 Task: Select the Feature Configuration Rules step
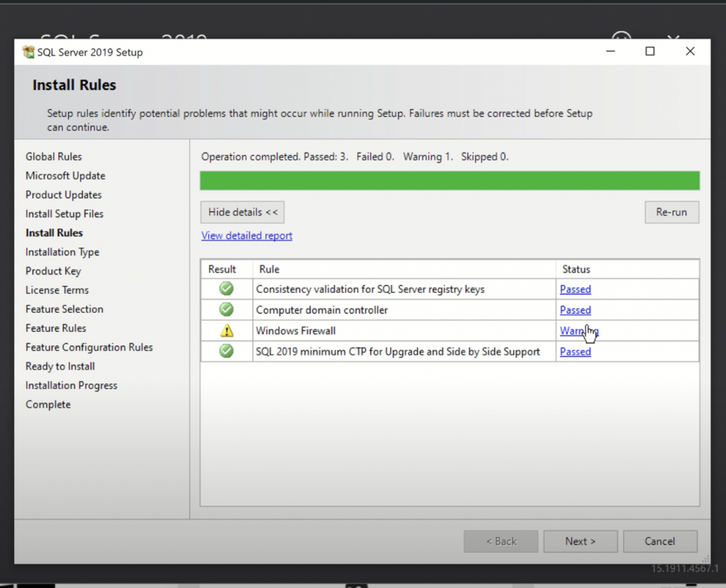(x=89, y=347)
